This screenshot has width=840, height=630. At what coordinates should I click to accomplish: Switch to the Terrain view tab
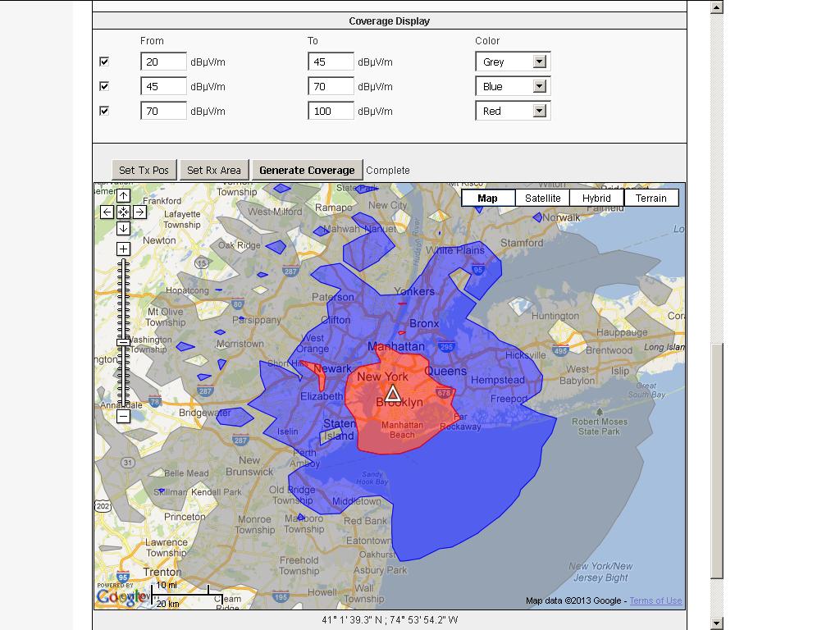pos(651,199)
